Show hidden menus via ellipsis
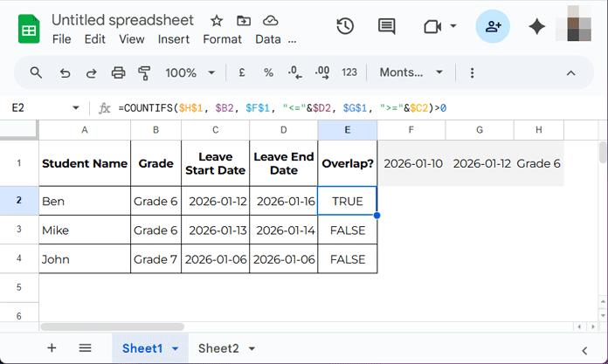608x364 pixels. click(292, 40)
